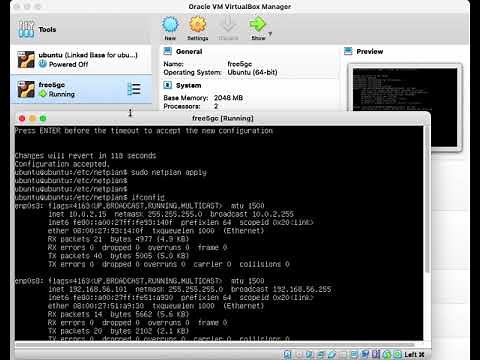Click the free5gc [Running] title bar text
Viewport: 480px width, 360px height.
click(x=223, y=118)
